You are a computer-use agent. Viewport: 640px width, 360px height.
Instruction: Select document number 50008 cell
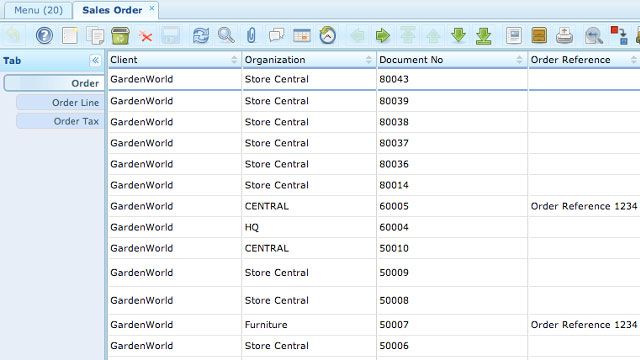pyautogui.click(x=452, y=300)
